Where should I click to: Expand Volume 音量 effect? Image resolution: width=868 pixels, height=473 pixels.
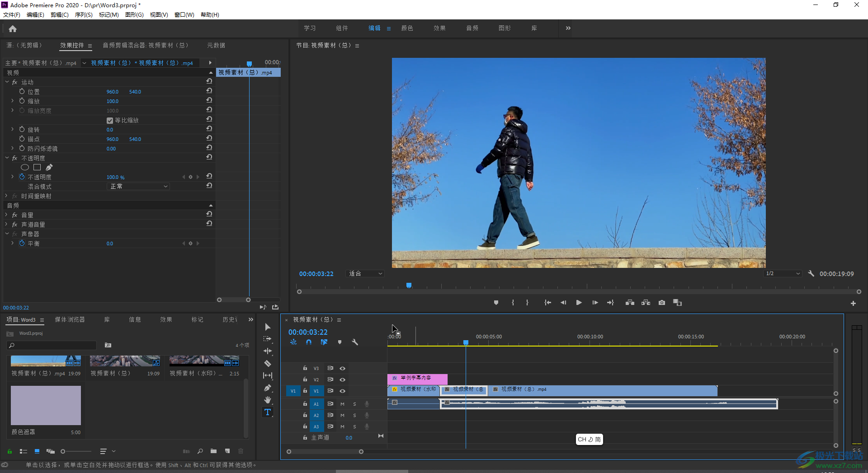point(7,215)
